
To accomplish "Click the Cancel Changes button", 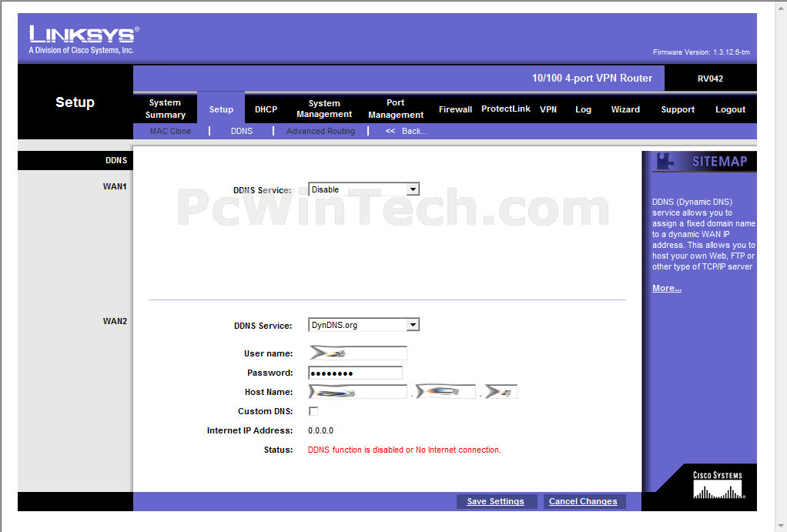I will click(x=583, y=501).
